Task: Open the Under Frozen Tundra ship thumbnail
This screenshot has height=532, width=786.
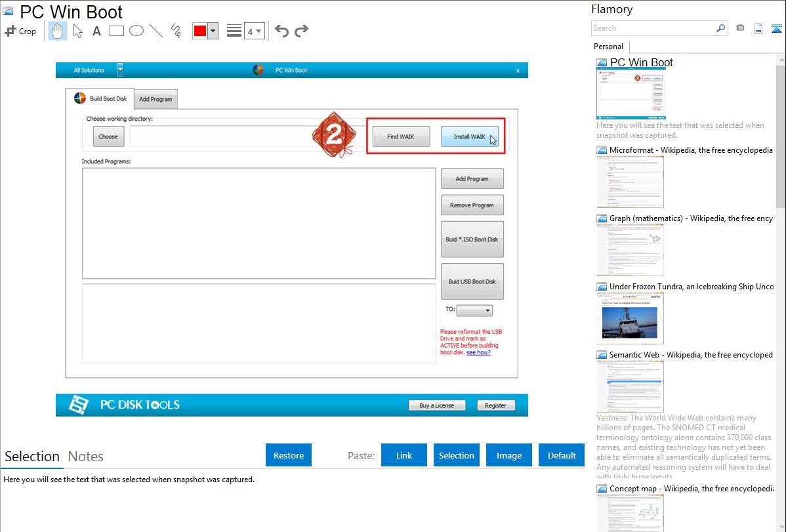Action: pyautogui.click(x=630, y=318)
